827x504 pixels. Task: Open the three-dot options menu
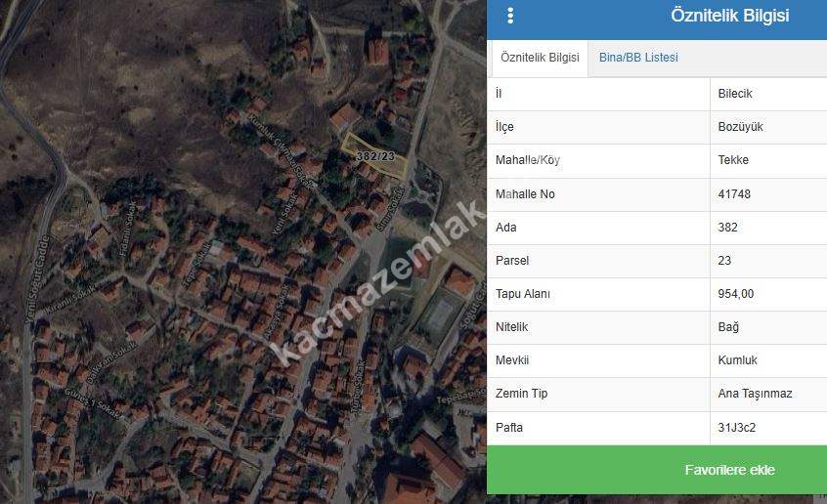(510, 16)
